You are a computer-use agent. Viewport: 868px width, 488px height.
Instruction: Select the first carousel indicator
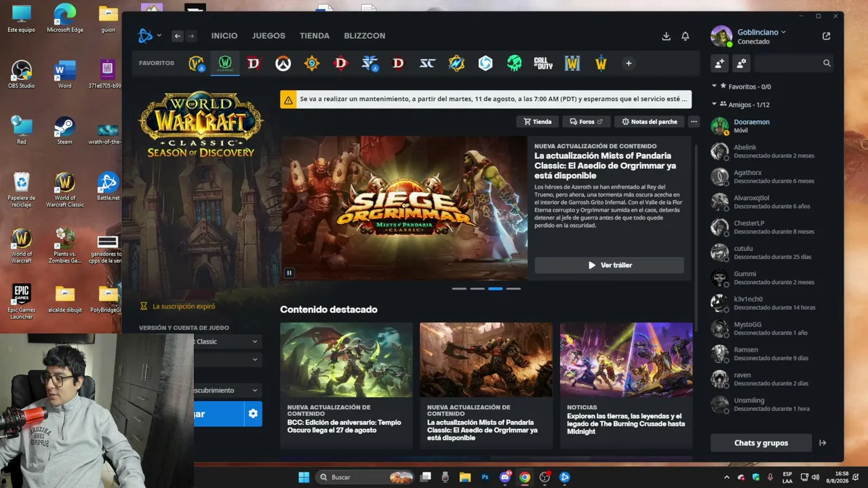tap(459, 289)
